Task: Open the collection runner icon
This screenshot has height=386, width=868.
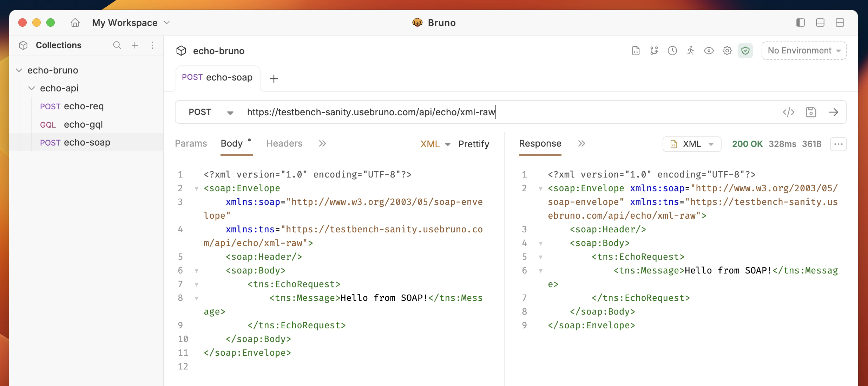Action: pyautogui.click(x=691, y=51)
